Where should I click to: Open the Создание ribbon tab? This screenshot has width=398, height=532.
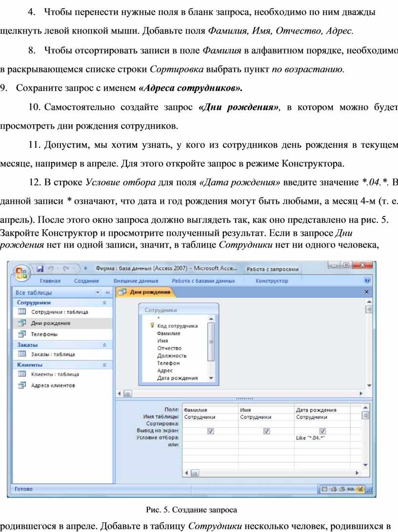tap(86, 281)
